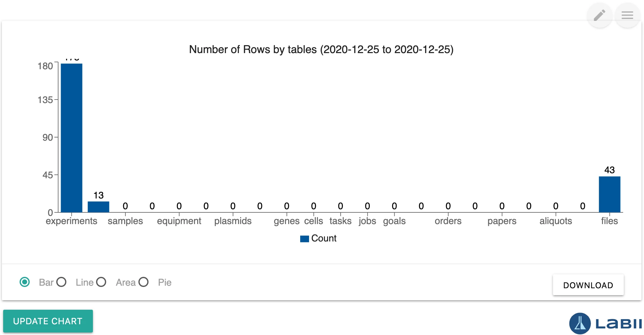Click the samples bar showing 13
Screen dimensions: 644x335
(x=98, y=207)
